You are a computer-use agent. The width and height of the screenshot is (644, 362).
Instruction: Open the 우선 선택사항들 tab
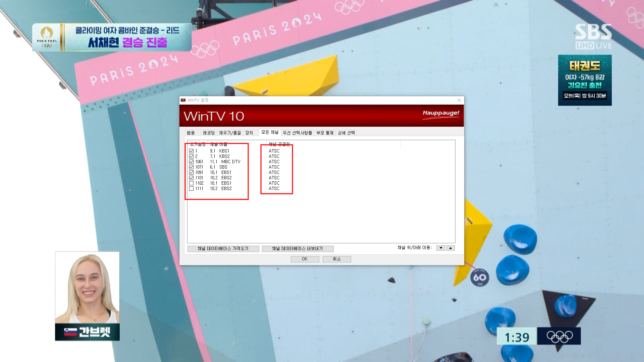(297, 133)
